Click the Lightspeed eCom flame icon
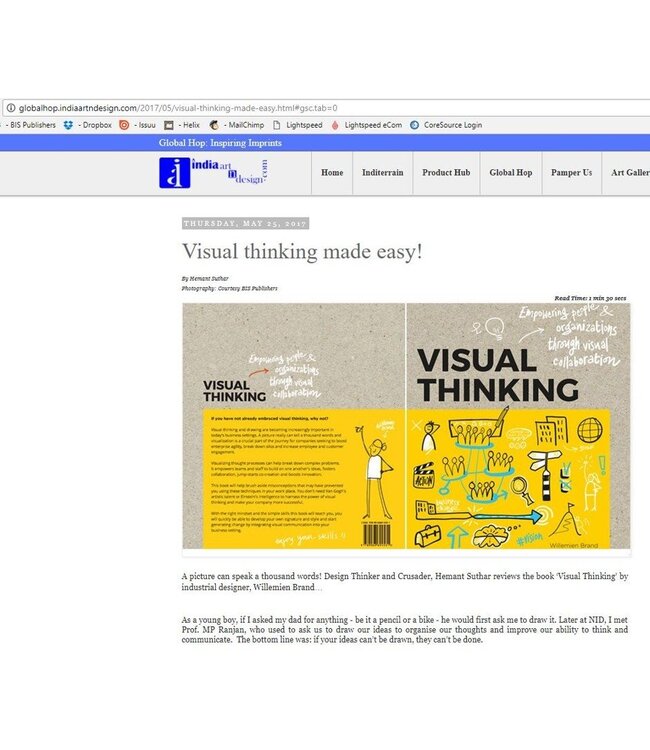 335,125
